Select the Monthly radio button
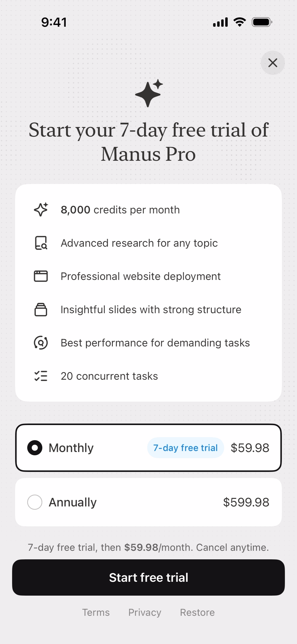Viewport: 297px width, 644px height. pos(35,448)
